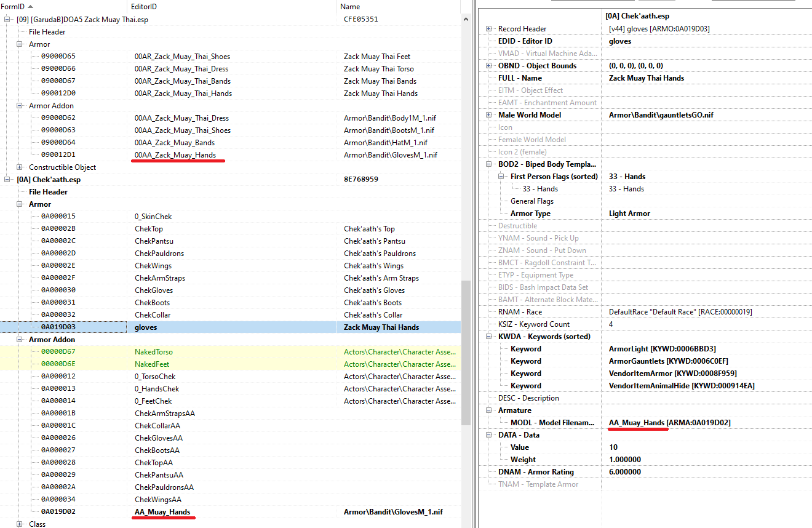Collapse the [0A] Chek'aath.esp node
This screenshot has height=528, width=812.
pos(7,180)
